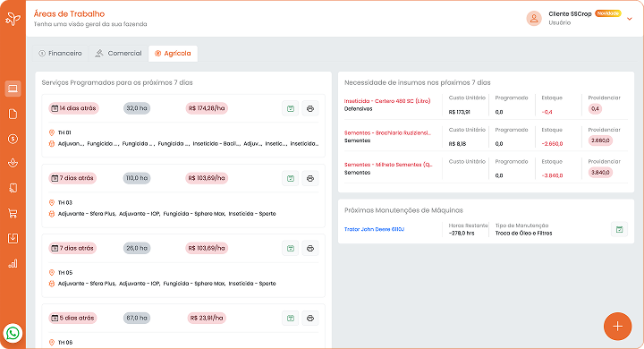Click the TH 01 field label

pyautogui.click(x=64, y=132)
